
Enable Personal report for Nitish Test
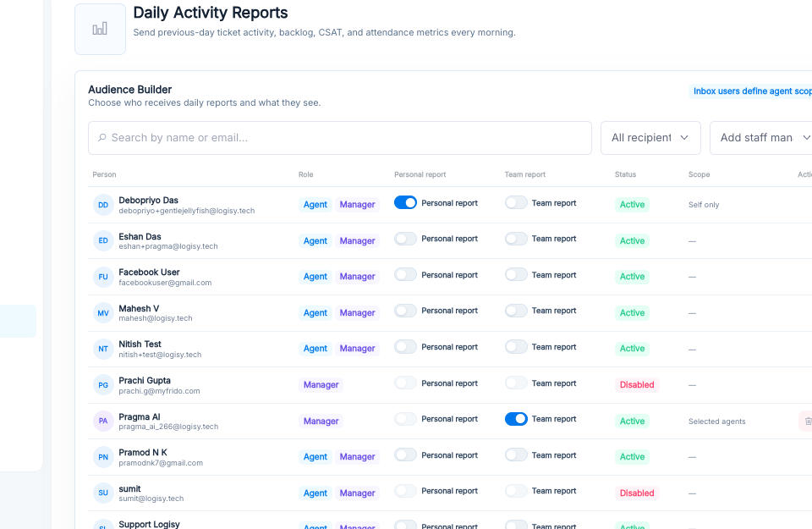click(405, 347)
